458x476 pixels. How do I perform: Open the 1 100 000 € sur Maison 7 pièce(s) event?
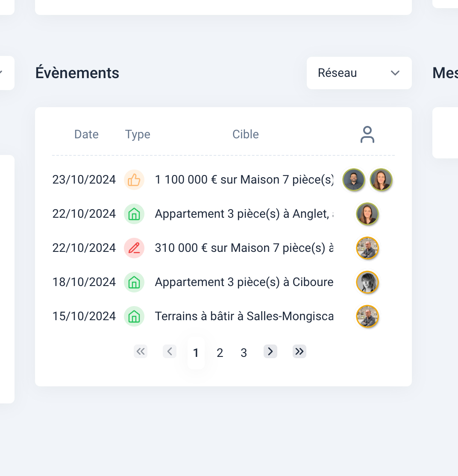click(x=244, y=180)
